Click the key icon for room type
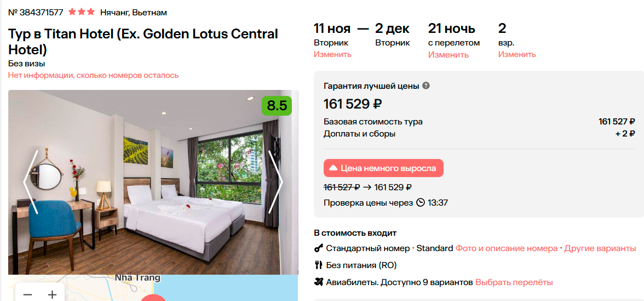This screenshot has width=644, height=301. (x=318, y=248)
